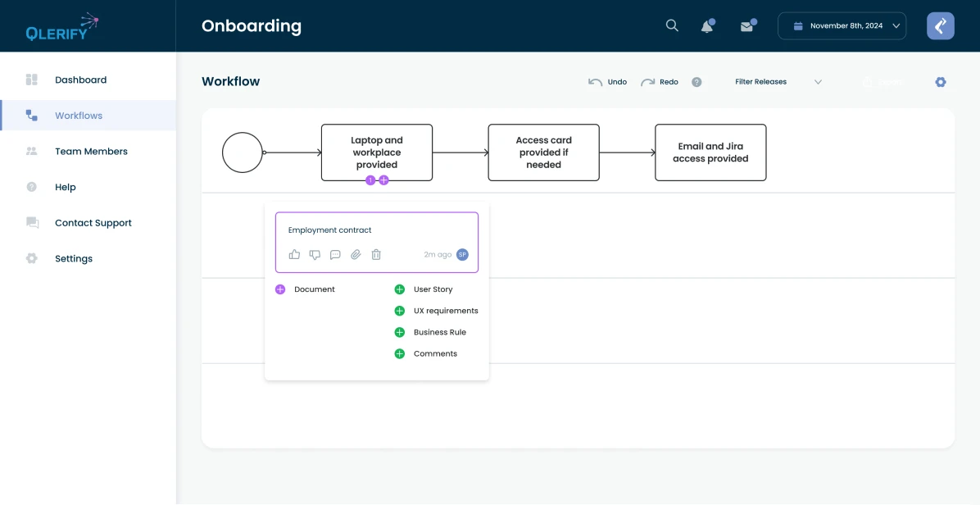Delete Employment contract with the trash icon
The image size is (980, 505).
coord(376,255)
